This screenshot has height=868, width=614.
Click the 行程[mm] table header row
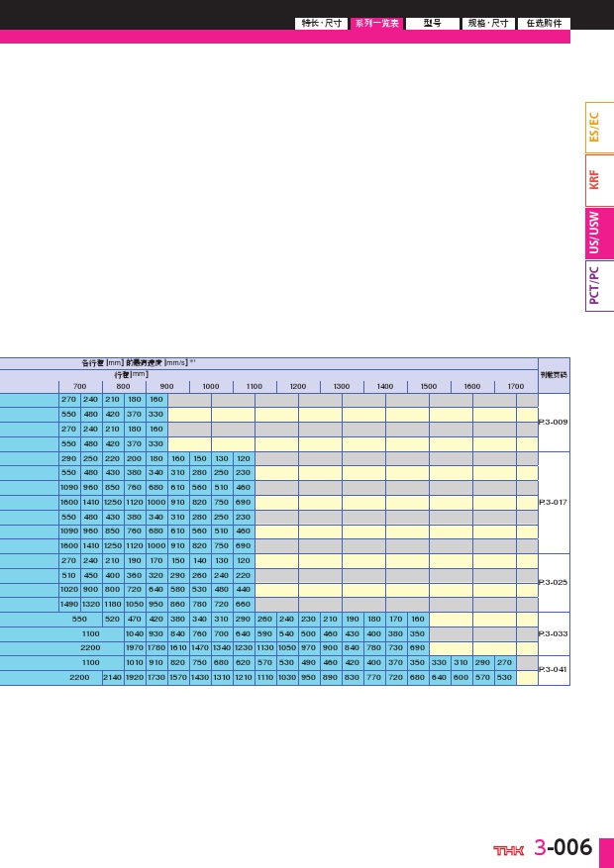(x=132, y=374)
